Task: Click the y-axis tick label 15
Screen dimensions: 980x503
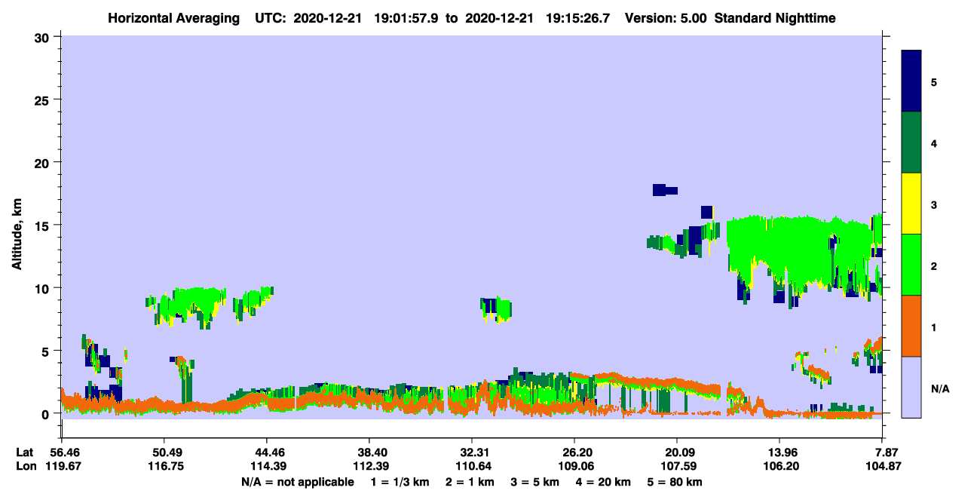Action: click(44, 225)
